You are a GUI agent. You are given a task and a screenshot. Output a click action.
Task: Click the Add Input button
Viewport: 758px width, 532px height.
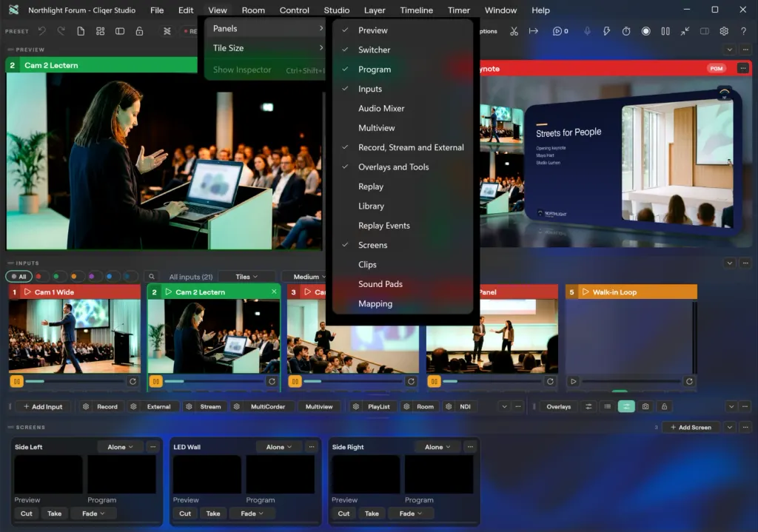(43, 406)
